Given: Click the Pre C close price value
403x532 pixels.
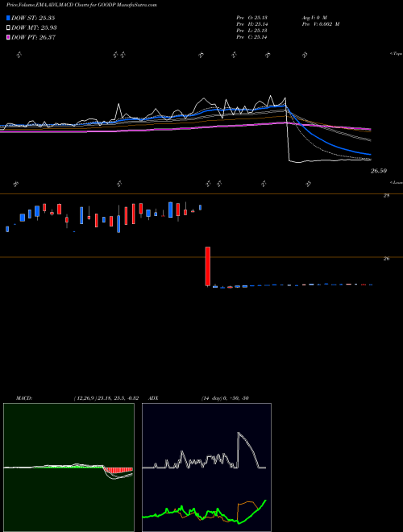Looking at the screenshot, I should [252, 37].
